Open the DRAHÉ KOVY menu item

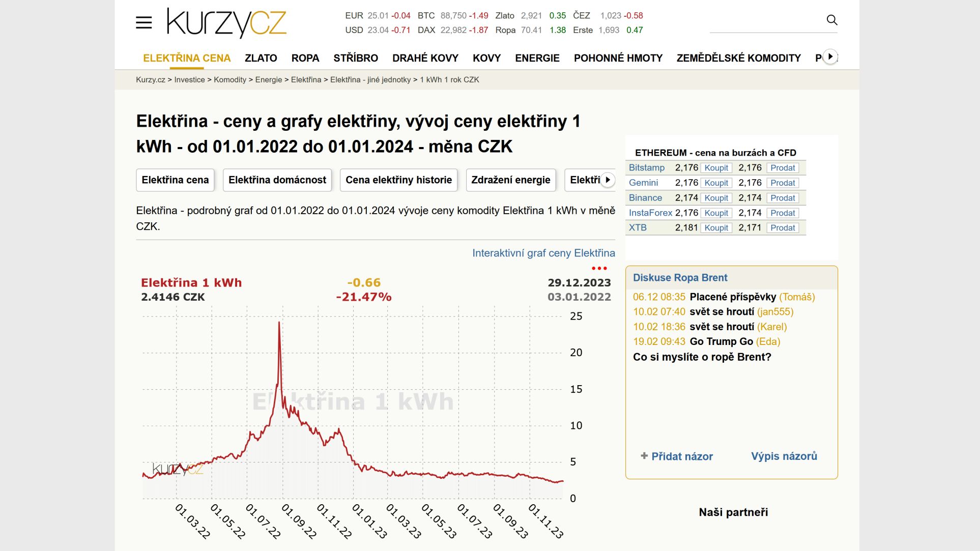coord(425,58)
